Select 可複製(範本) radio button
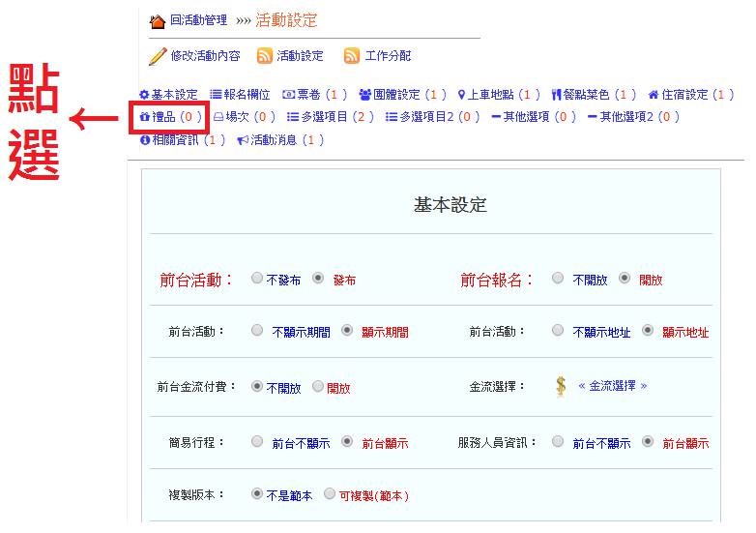Screen dimensions: 756x533 click(330, 493)
